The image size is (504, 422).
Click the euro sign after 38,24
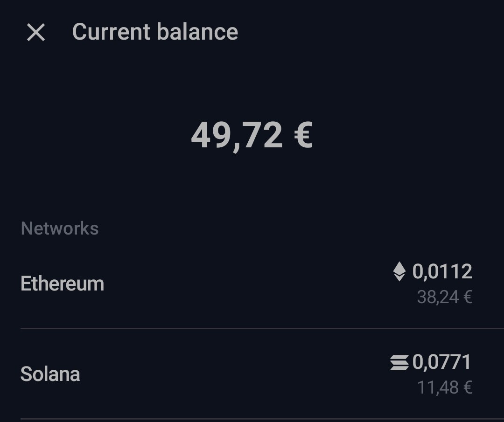click(468, 297)
